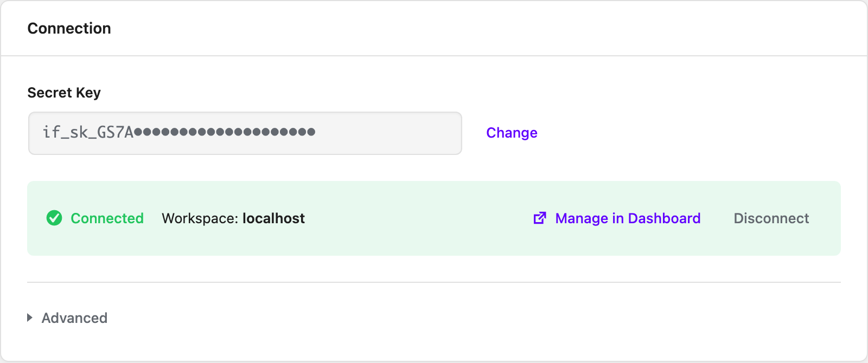Open Manage in Dashboard link
Image resolution: width=868 pixels, height=363 pixels.
[x=628, y=218]
